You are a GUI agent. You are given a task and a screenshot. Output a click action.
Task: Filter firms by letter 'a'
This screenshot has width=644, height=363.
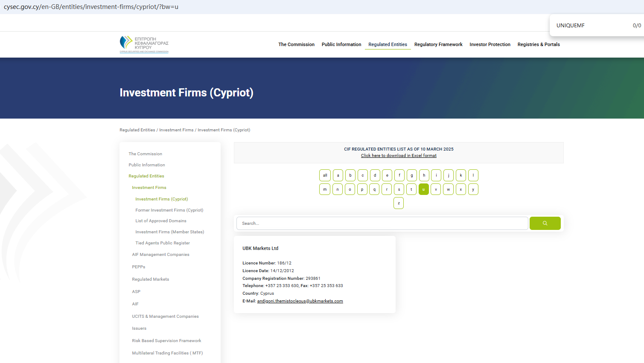click(338, 175)
